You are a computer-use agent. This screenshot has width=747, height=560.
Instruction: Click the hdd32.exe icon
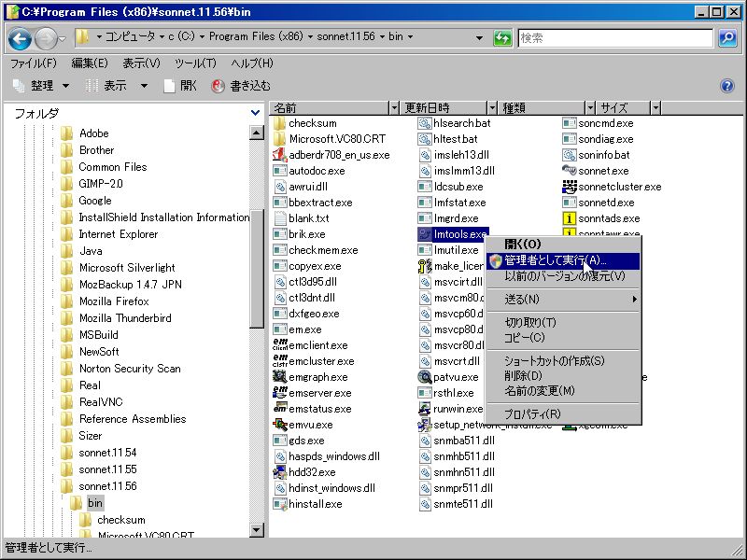tap(279, 472)
